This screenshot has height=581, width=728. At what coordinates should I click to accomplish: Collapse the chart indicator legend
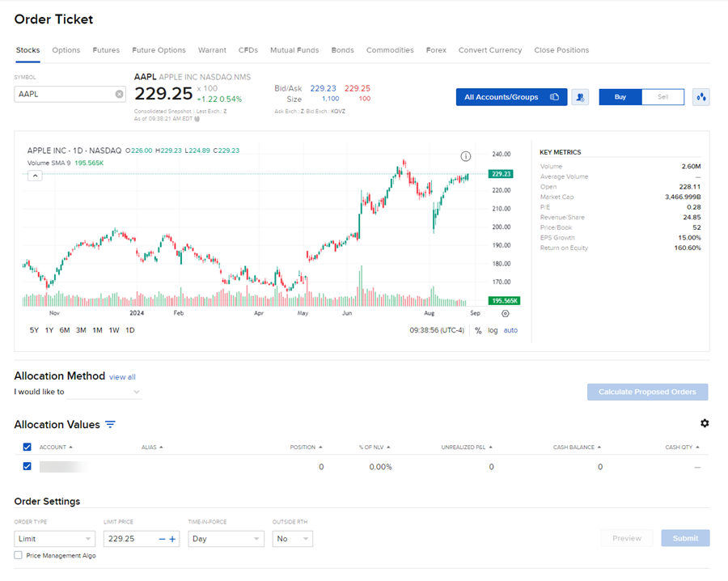tap(35, 176)
